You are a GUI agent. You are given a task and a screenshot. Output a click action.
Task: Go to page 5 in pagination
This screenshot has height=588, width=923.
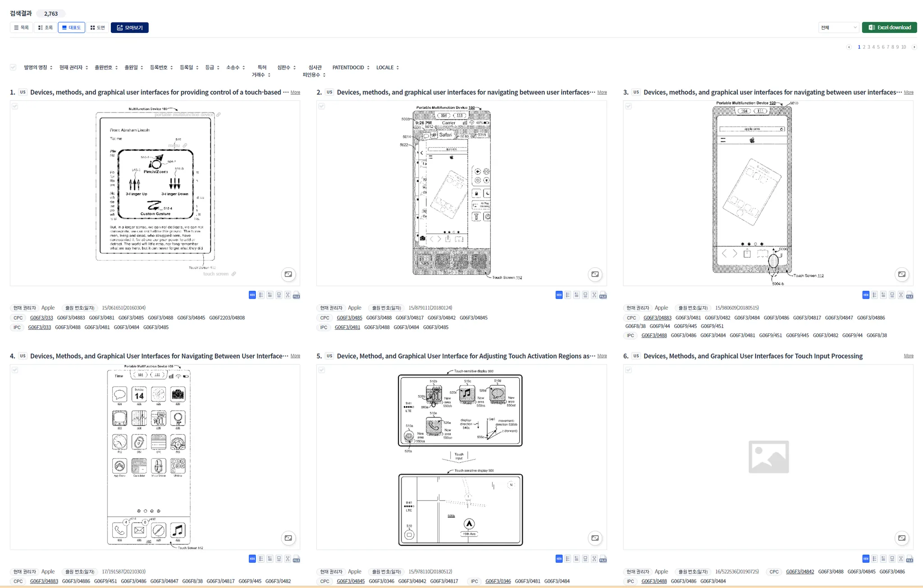(x=878, y=47)
